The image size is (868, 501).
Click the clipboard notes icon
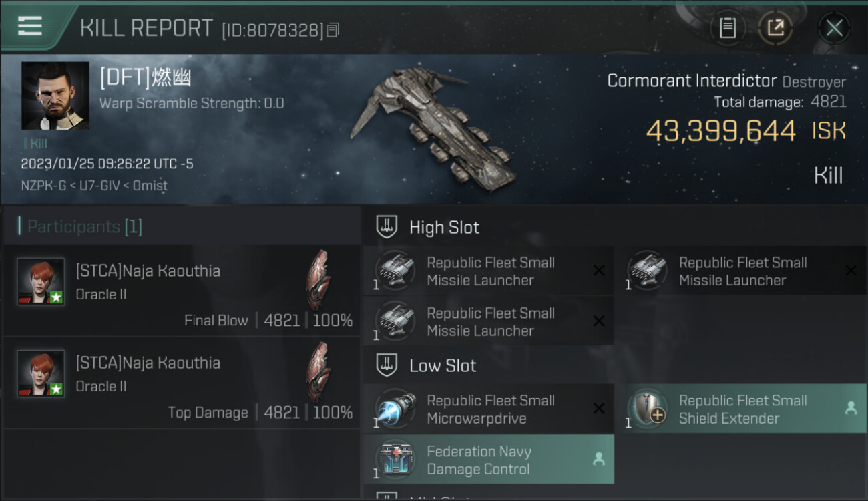727,28
